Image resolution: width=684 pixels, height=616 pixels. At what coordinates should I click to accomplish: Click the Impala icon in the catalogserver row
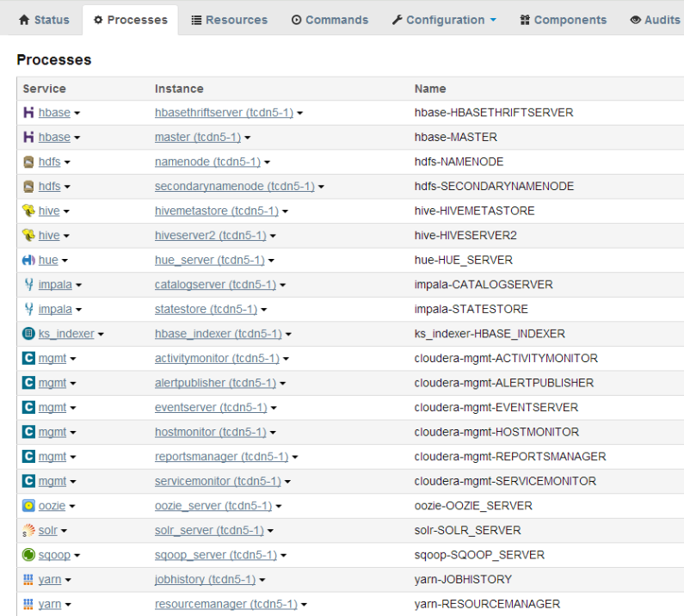coord(28,285)
